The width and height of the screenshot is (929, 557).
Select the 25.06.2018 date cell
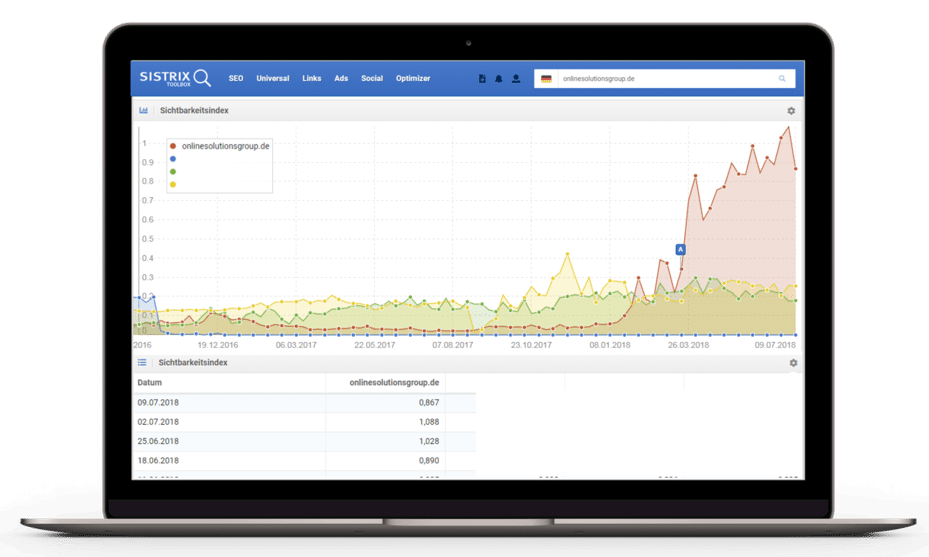(158, 441)
